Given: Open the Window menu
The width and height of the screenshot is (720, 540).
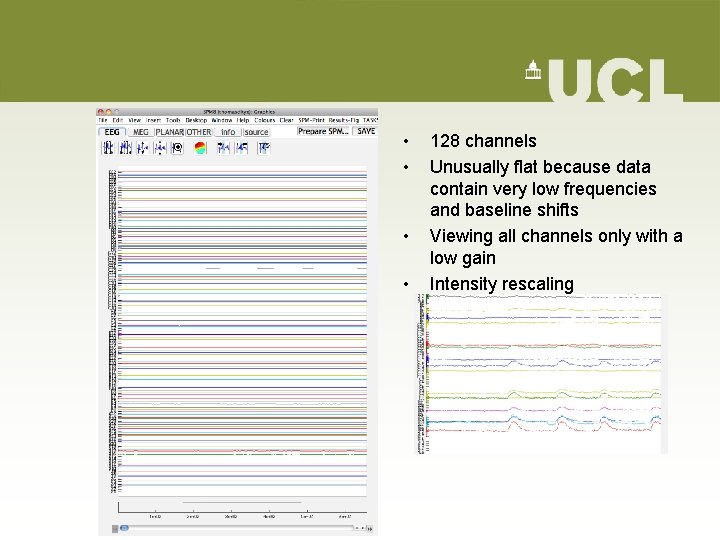Looking at the screenshot, I should click(222, 120).
